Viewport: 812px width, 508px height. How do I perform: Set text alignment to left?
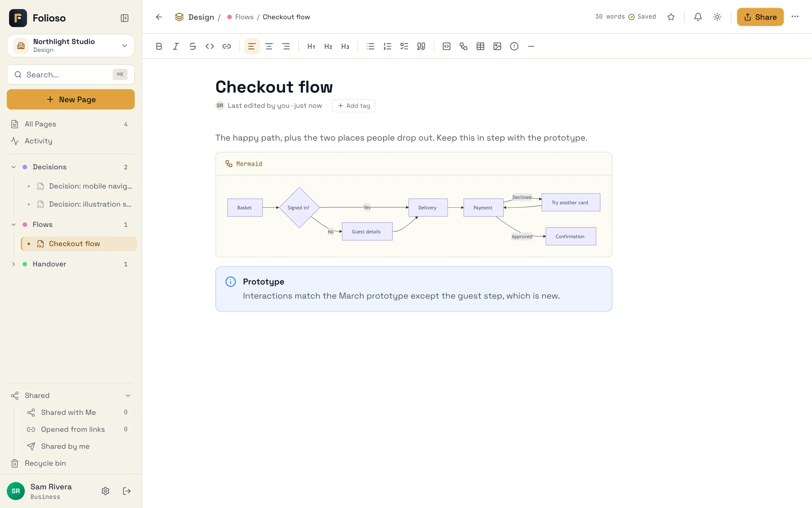[252, 46]
